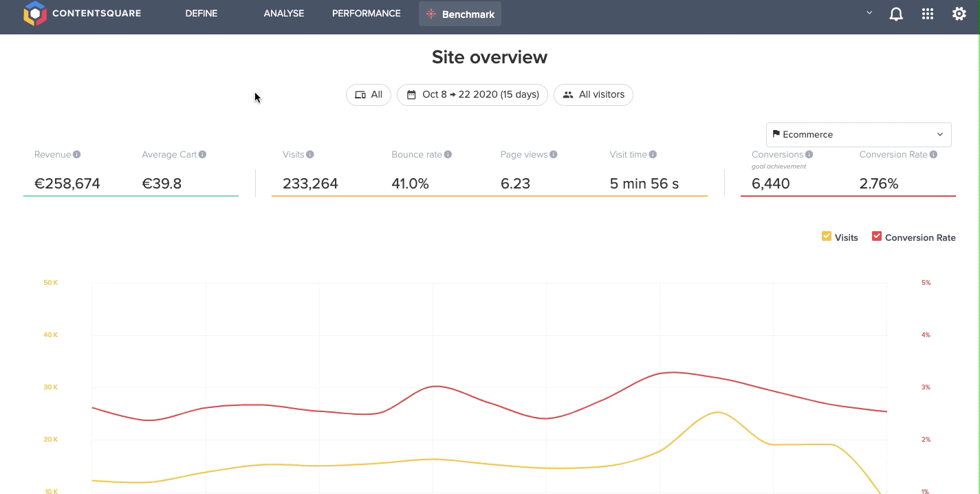Select the 6.23 page views value
Viewport: 980px width, 494px height.
click(x=516, y=184)
